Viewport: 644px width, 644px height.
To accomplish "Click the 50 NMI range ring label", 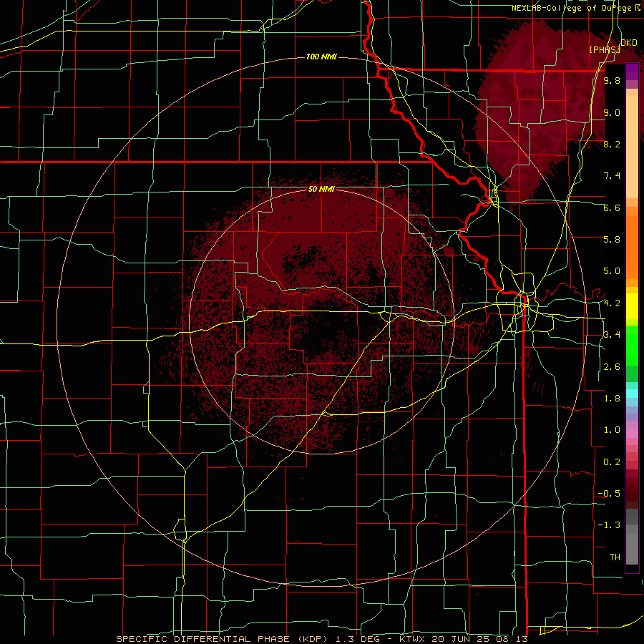I will [x=321, y=189].
